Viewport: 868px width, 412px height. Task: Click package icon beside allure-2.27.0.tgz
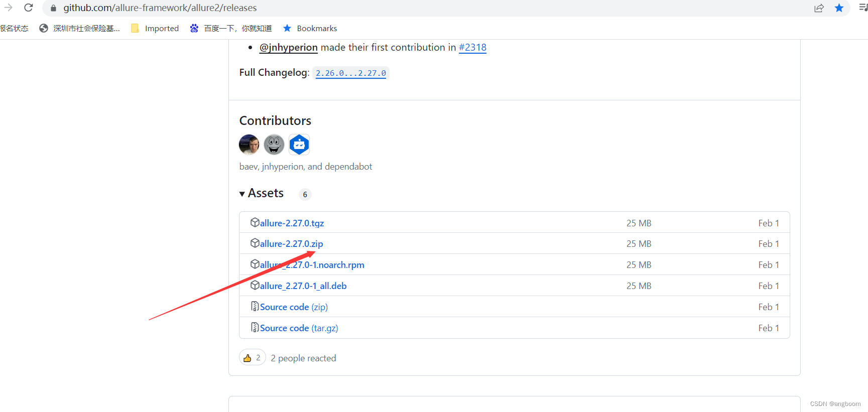255,222
